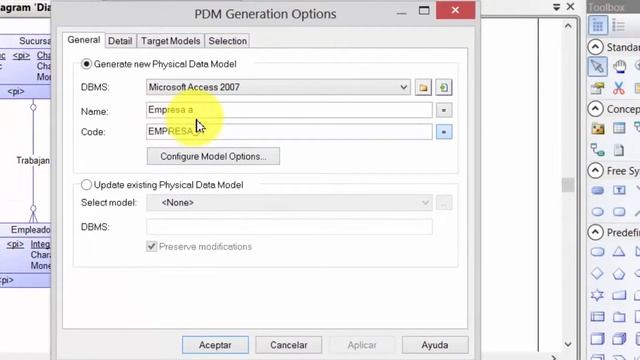Select the Pointer tool in the Toolbox

point(598,66)
